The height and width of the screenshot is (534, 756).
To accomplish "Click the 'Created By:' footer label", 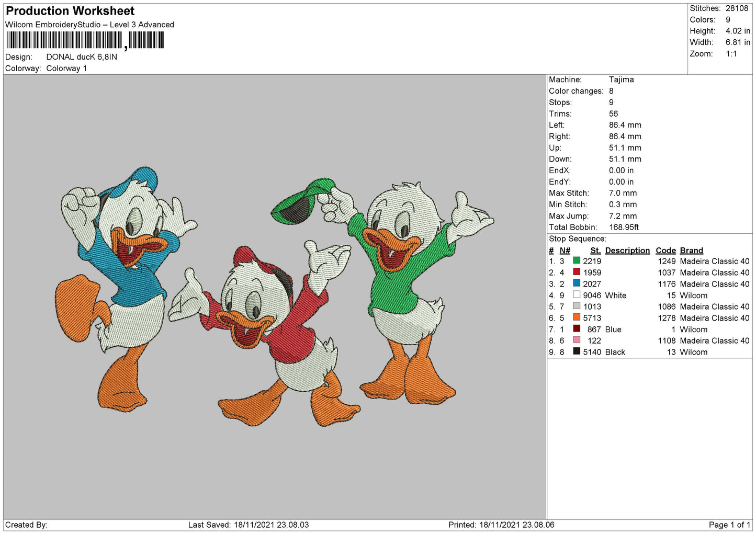I will [x=26, y=525].
